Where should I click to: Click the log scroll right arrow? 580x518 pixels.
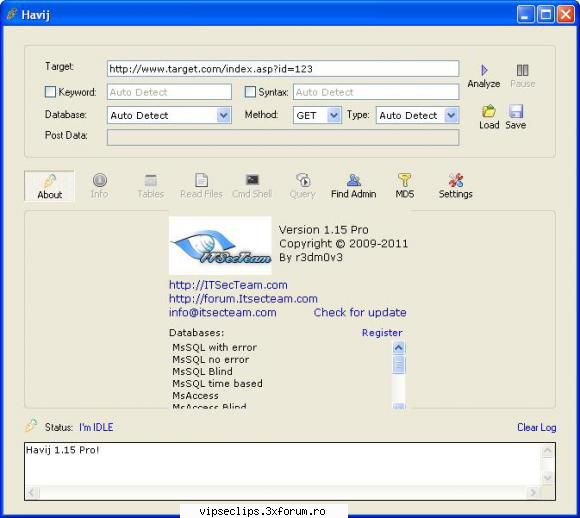coord(533,492)
